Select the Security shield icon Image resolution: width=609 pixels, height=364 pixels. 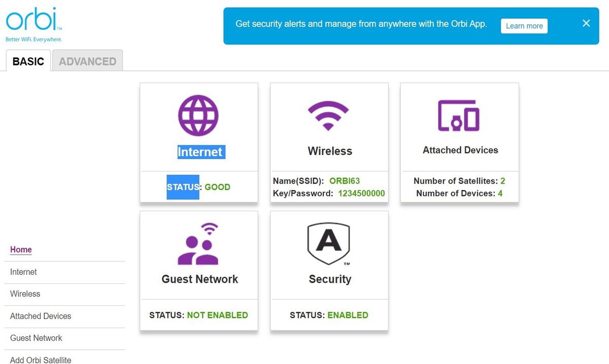[x=329, y=243]
